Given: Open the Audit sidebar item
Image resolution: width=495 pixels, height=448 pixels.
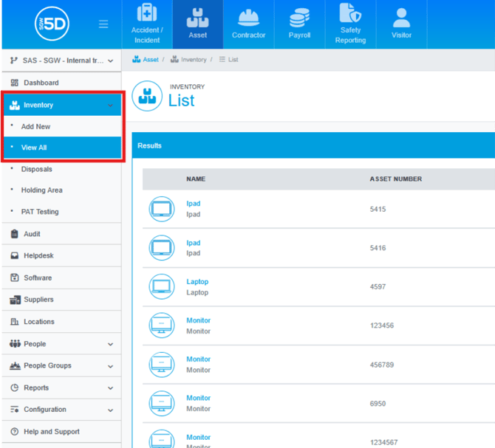Looking at the screenshot, I should pos(32,234).
